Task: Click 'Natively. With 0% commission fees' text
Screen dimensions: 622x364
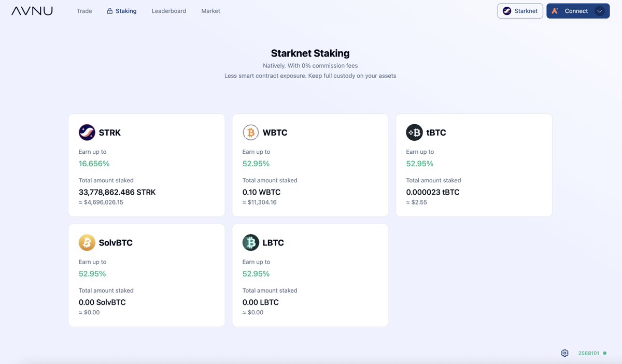Action: [x=310, y=66]
